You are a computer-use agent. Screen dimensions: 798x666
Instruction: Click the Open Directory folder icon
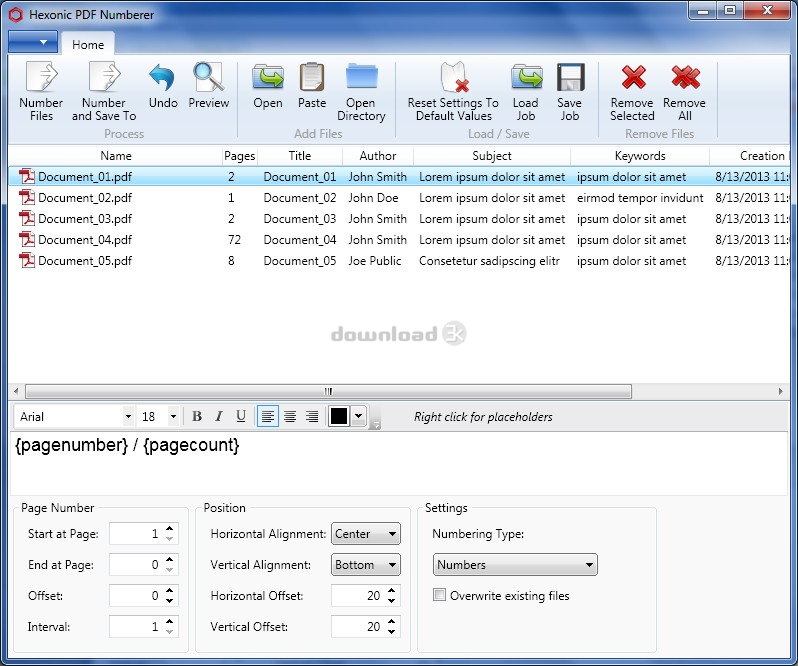pos(361,76)
